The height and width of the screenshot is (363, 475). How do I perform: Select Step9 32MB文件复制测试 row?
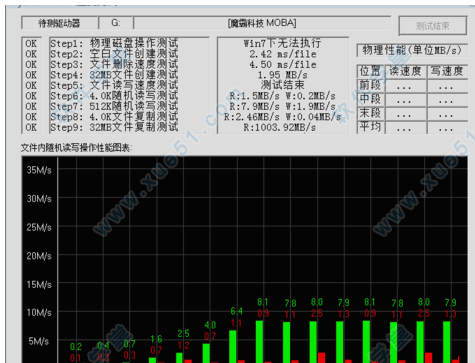tap(114, 127)
